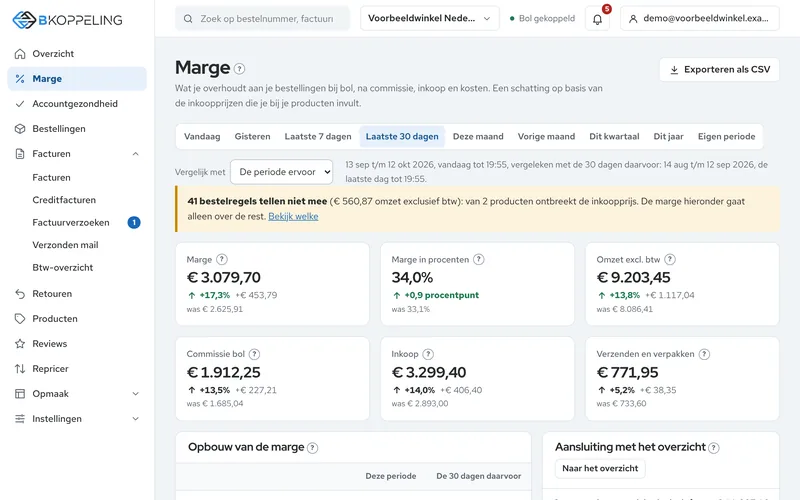Collapse the Facturen submenu chevron

pyautogui.click(x=135, y=154)
